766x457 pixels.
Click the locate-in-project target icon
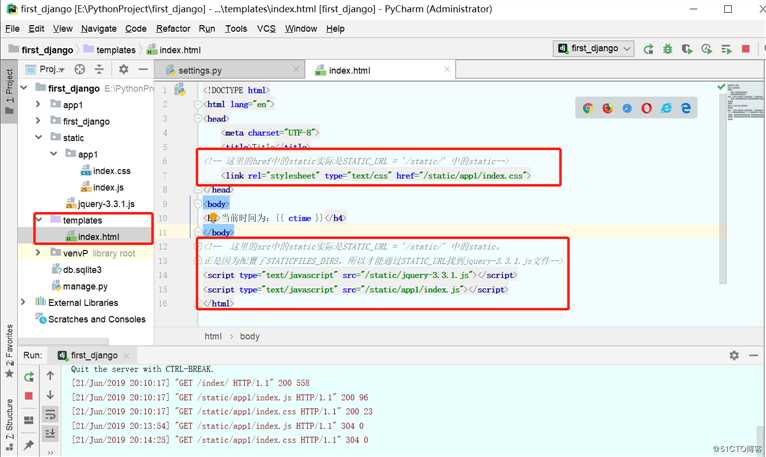[x=80, y=69]
